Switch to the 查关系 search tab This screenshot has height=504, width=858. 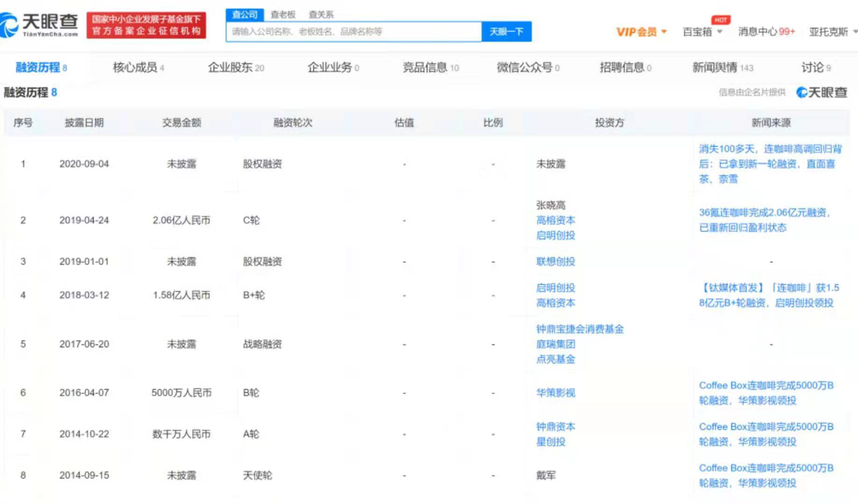pyautogui.click(x=321, y=15)
